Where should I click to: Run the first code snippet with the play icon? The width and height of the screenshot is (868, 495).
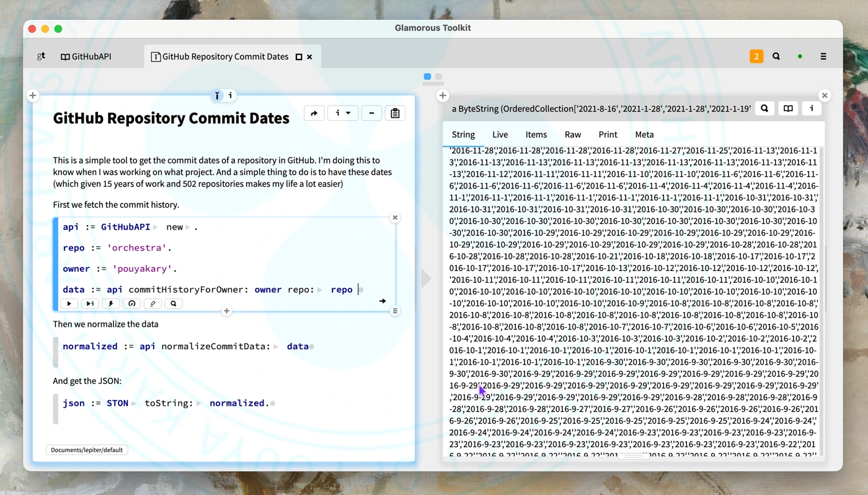click(x=69, y=303)
